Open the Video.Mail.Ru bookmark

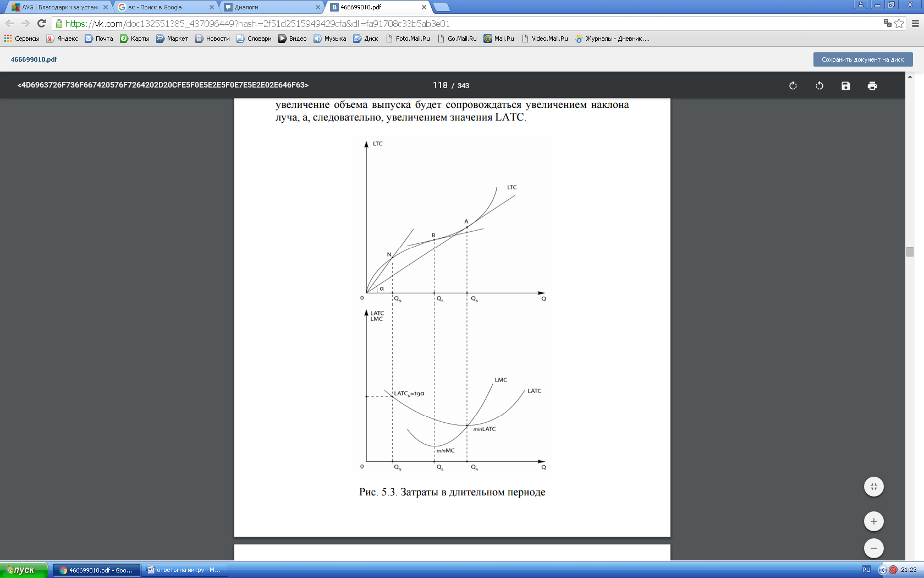[x=545, y=39]
